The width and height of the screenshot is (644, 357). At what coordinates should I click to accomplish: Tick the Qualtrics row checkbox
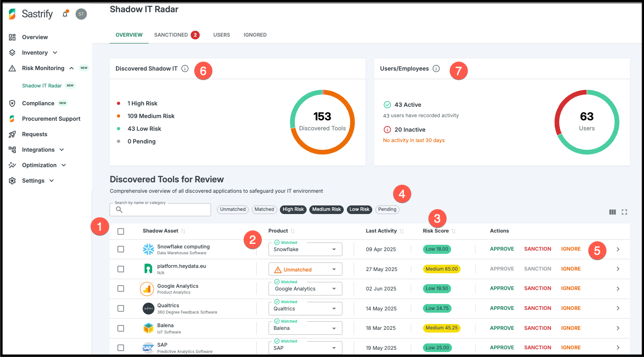[120, 308]
